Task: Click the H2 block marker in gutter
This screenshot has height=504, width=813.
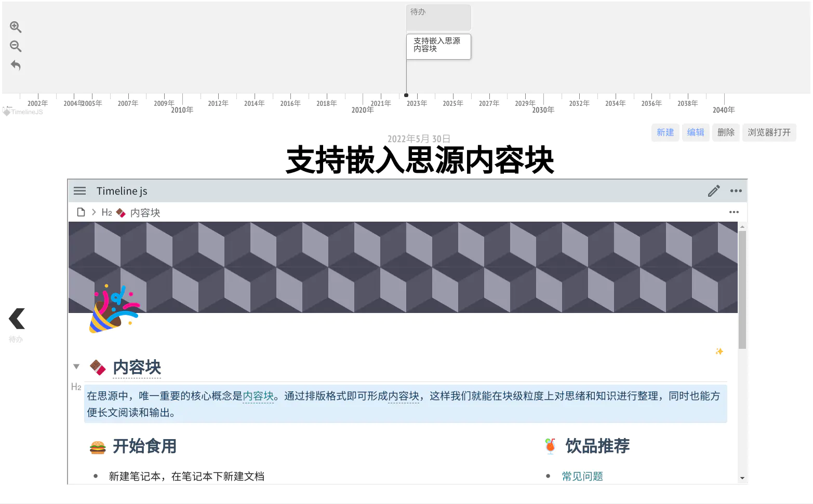Action: (x=76, y=387)
